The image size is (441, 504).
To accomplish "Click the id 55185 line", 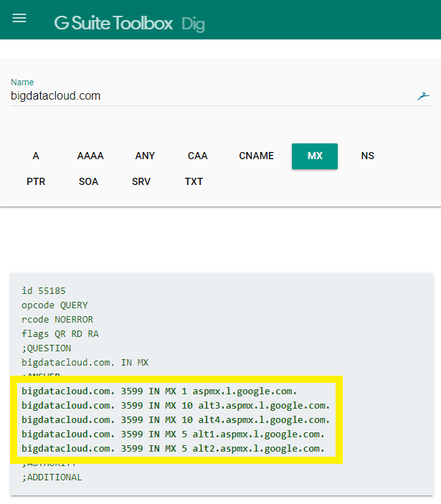I will click(44, 291).
